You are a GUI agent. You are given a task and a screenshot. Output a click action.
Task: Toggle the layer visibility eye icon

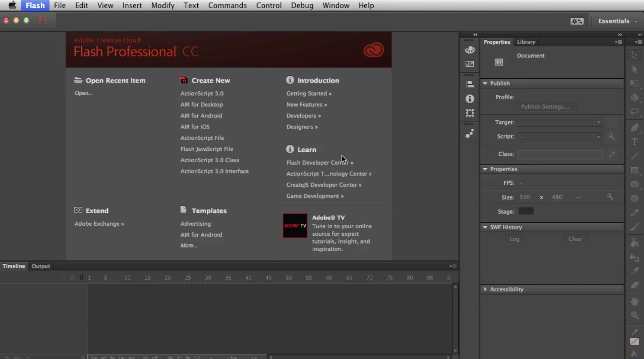(63, 278)
